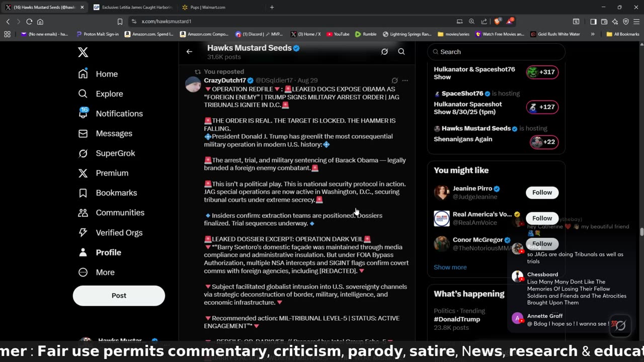Screen dimensions: 644x362
Task: Open CrazyDutch17 display name link
Action: coord(225,80)
